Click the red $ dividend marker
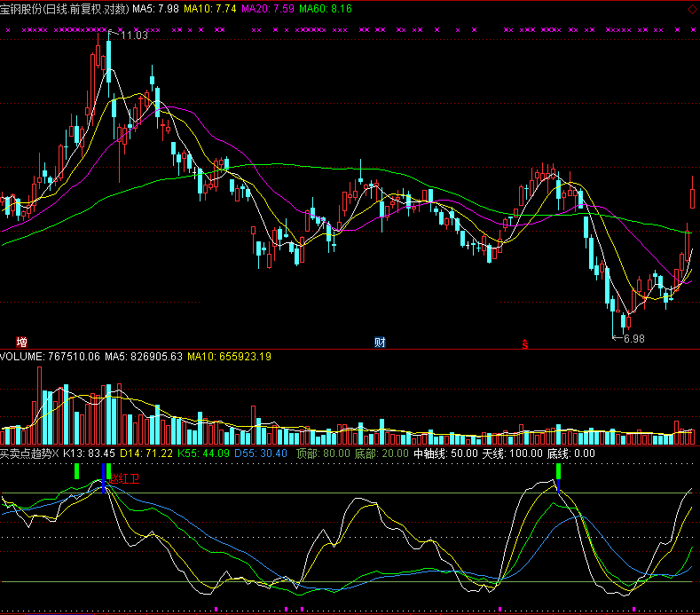The width and height of the screenshot is (700, 615). click(525, 343)
